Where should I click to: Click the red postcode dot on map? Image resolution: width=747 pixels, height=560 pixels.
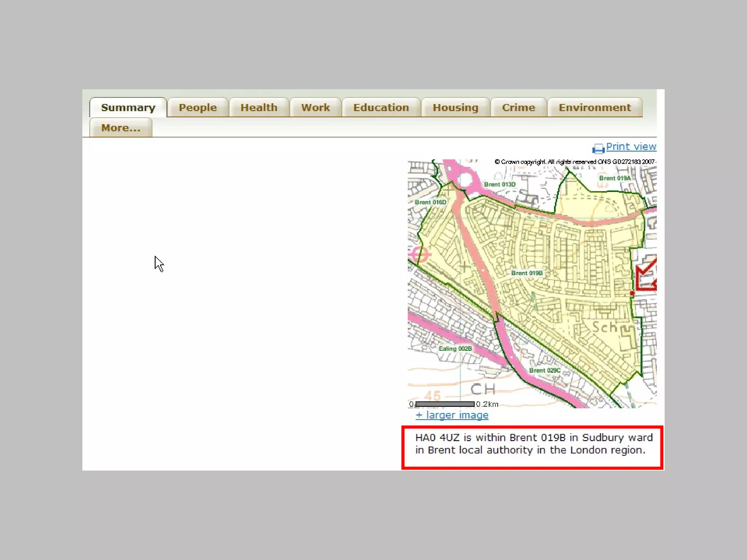pos(632,293)
